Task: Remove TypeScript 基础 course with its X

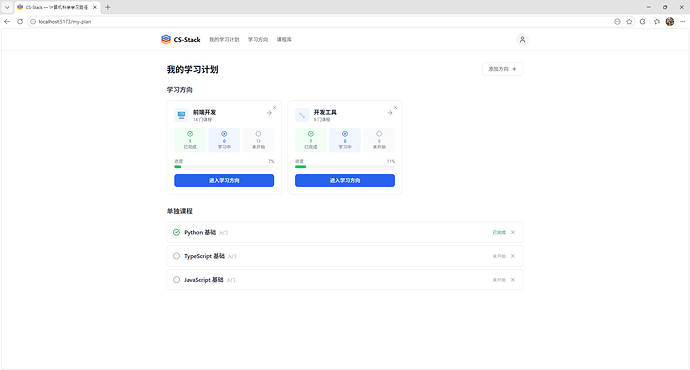Action: 513,256
